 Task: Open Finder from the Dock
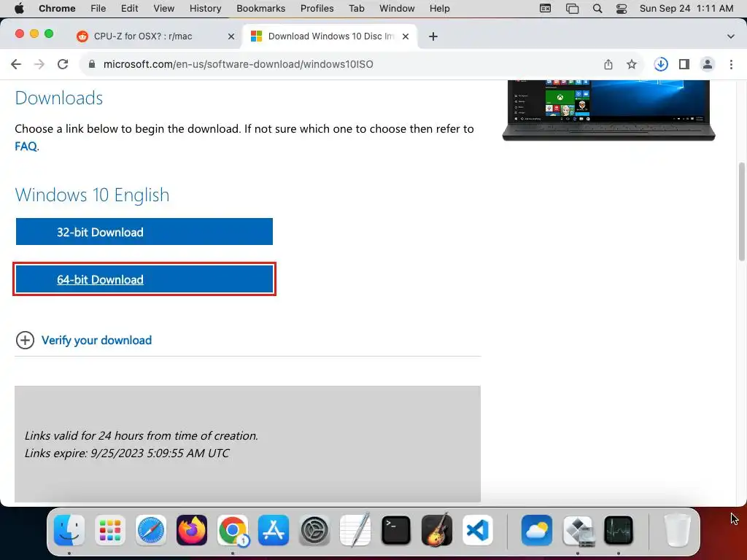click(69, 530)
